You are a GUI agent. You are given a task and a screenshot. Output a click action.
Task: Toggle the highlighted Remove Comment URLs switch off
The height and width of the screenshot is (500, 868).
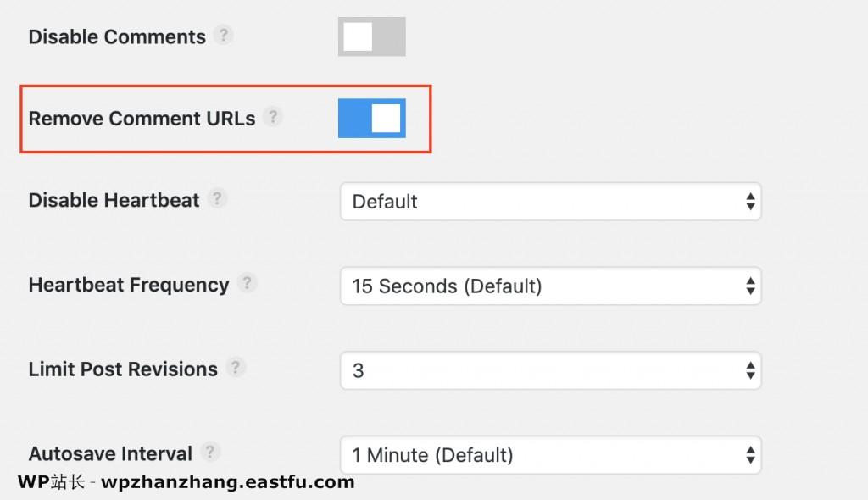tap(371, 119)
